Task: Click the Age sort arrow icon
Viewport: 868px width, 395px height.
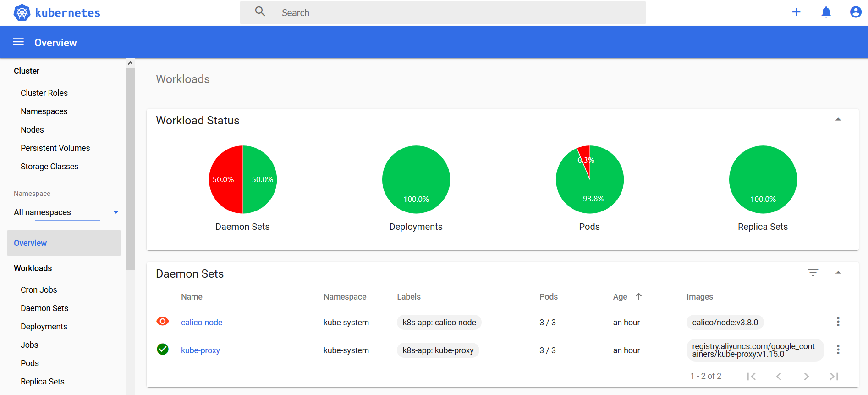Action: [x=638, y=296]
